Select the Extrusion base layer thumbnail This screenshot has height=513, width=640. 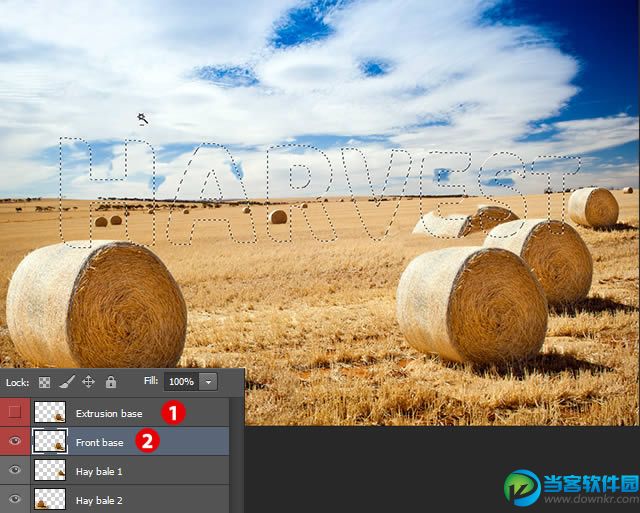coord(50,412)
